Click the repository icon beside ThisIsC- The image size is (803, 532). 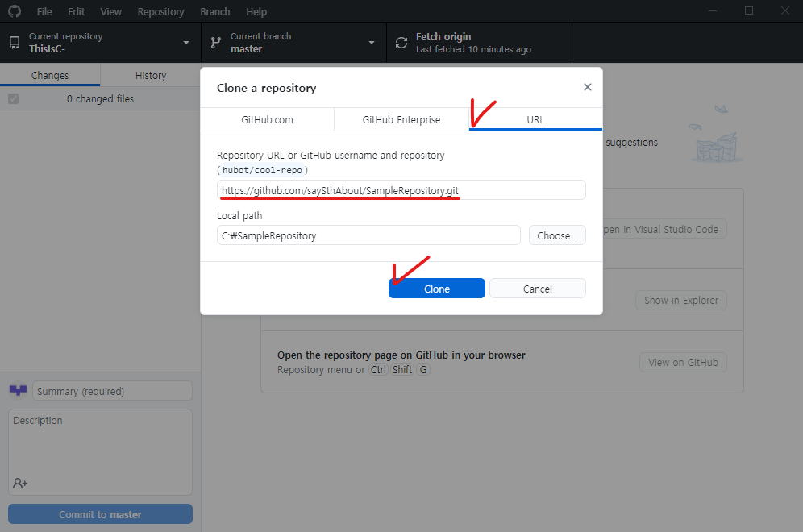coord(15,43)
